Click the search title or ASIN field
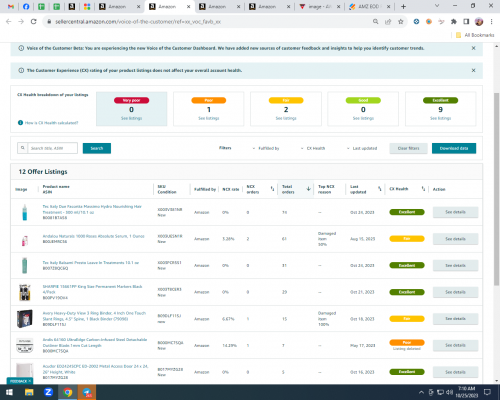 pyautogui.click(x=52, y=148)
